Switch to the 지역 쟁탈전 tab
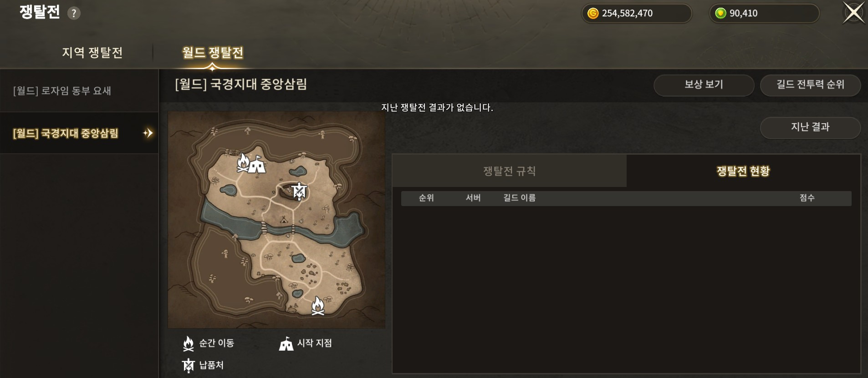Viewport: 868px width, 378px height. point(92,52)
